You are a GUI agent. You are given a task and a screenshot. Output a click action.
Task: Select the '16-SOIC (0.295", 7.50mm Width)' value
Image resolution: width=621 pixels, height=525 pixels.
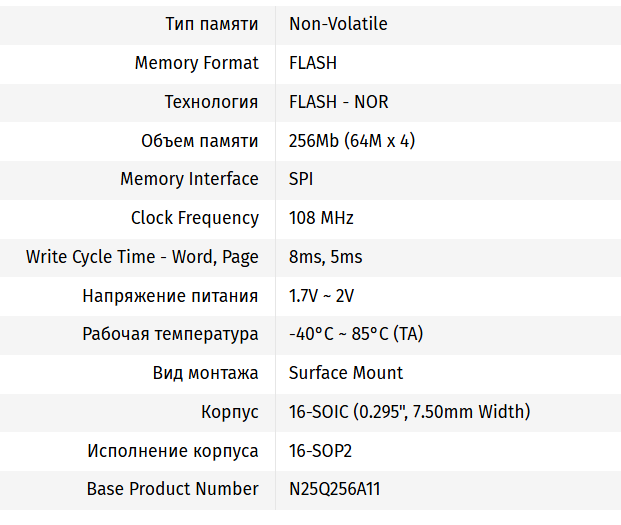click(x=409, y=412)
